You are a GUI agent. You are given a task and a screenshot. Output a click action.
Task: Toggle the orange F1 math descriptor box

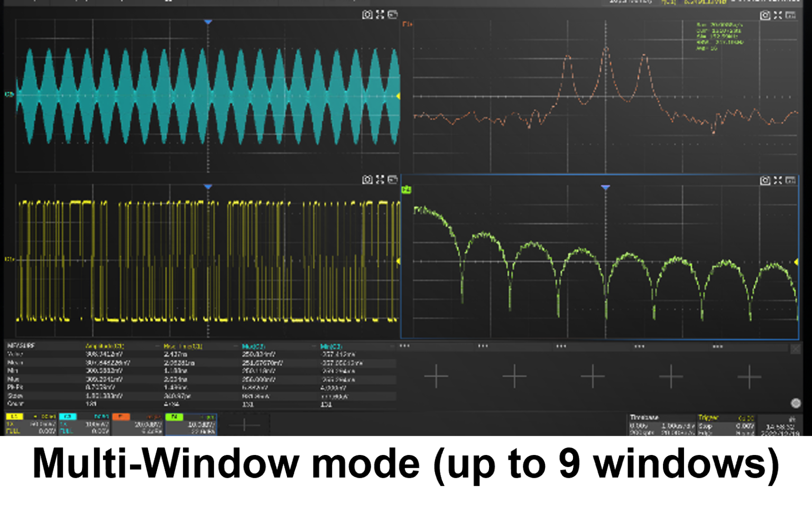pyautogui.click(x=137, y=424)
